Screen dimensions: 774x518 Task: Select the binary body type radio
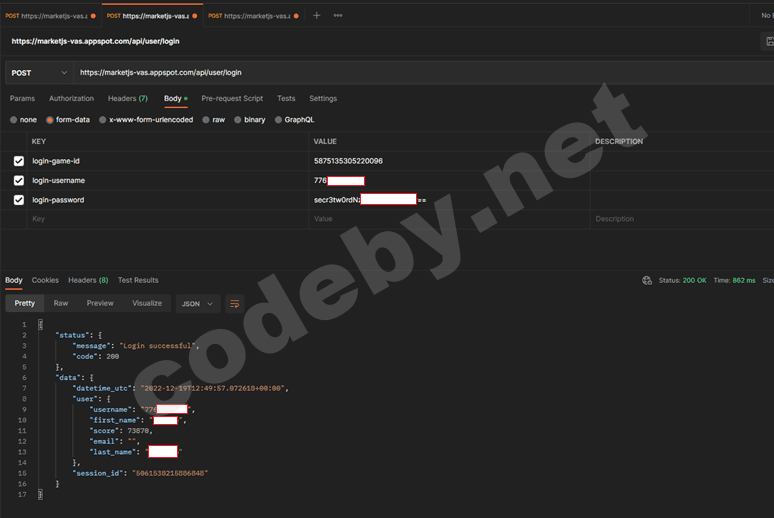click(237, 120)
